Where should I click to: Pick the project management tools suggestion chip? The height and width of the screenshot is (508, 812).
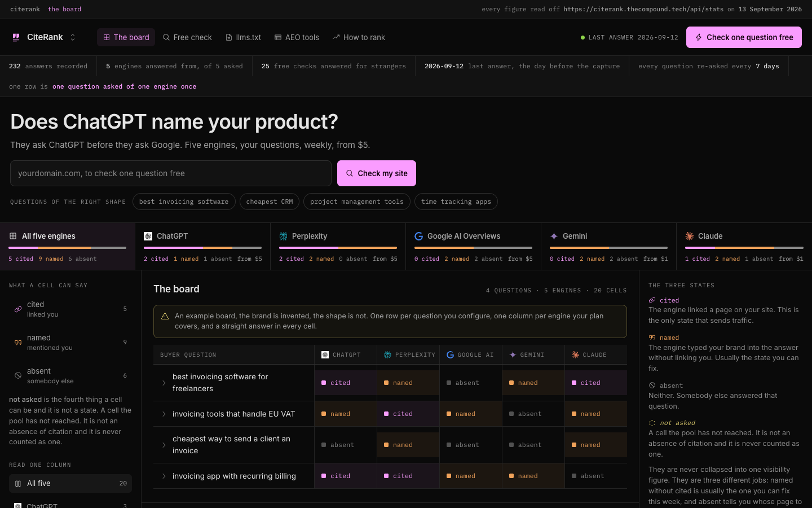click(x=357, y=202)
